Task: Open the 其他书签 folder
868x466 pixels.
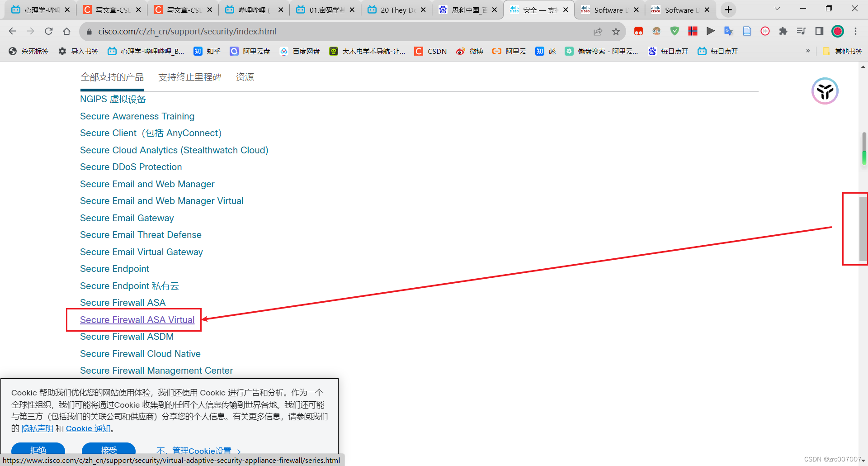Action: click(x=842, y=51)
